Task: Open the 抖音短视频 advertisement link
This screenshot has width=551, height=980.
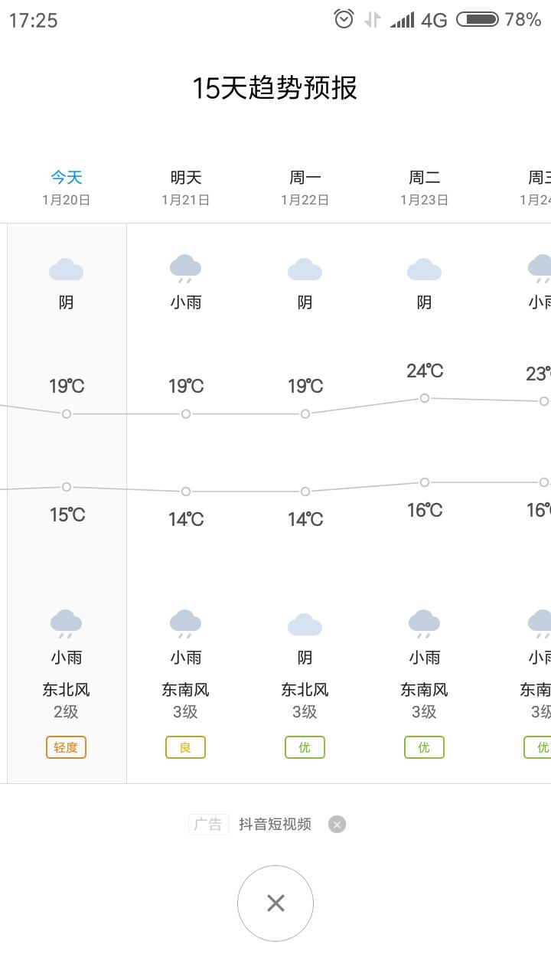Action: point(275,824)
